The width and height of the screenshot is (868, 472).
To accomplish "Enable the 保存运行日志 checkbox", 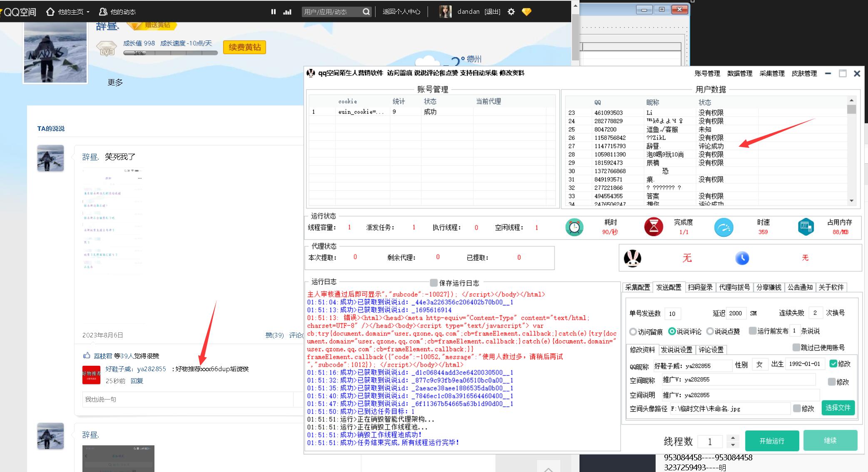I will coord(433,283).
